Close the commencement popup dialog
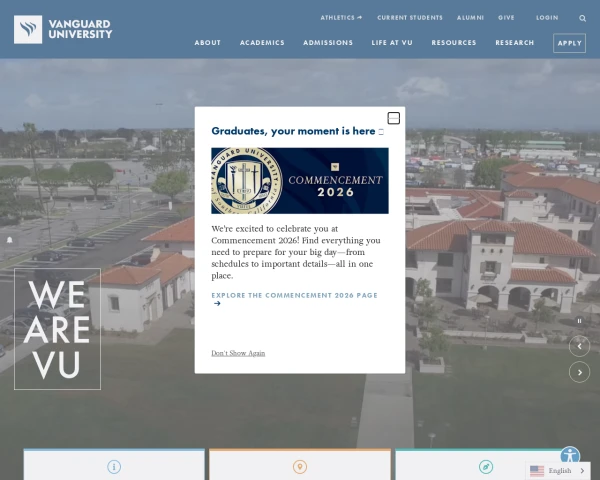Screen dimensions: 600x480 click(393, 118)
